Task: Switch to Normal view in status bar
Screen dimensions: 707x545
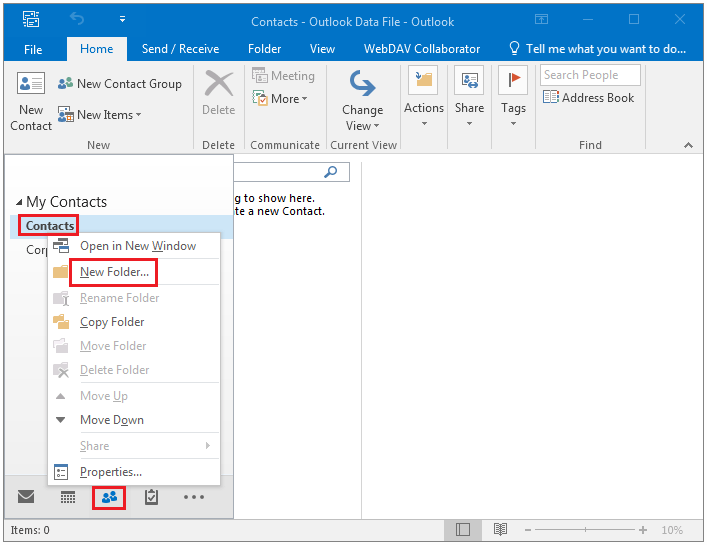Action: click(463, 530)
